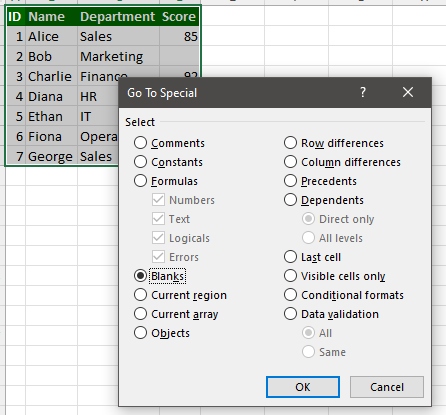Choose the Objects option

pos(140,333)
